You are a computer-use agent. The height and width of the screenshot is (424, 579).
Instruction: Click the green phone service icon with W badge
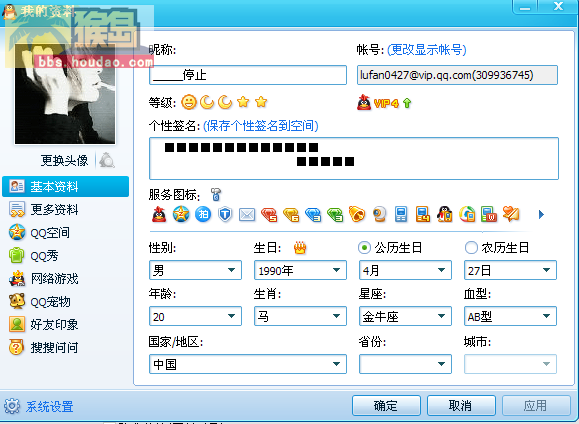click(x=489, y=214)
